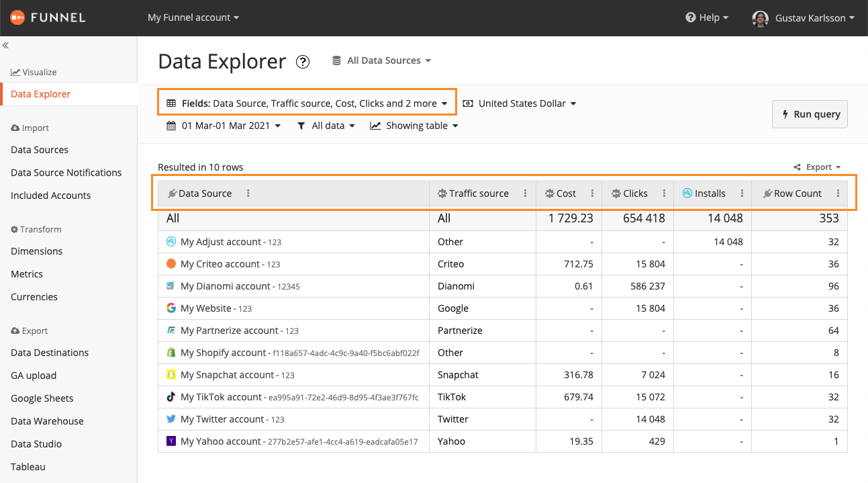868x483 pixels.
Task: Click the Resulted in 10 rows text
Action: 201,167
